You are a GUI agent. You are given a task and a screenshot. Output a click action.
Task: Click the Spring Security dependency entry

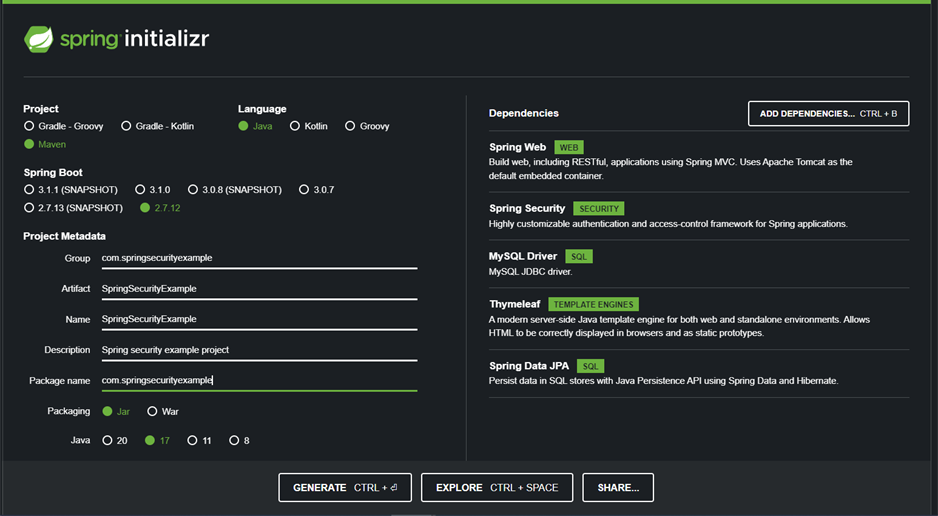point(527,209)
